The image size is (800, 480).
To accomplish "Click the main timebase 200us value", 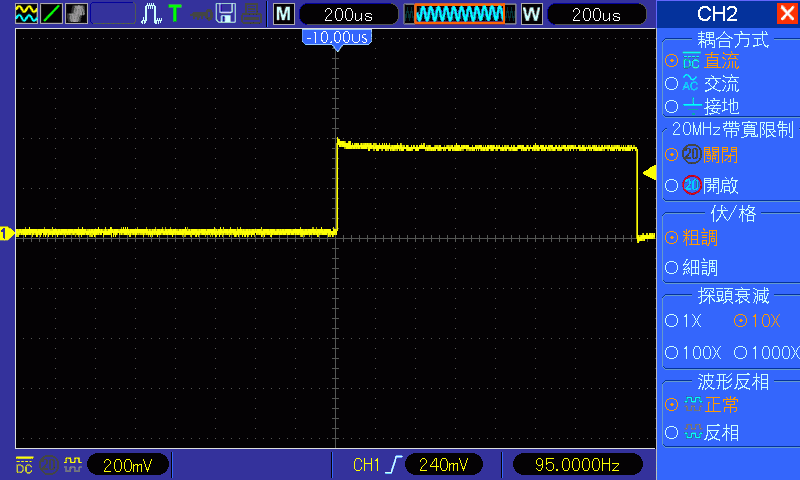I will 348,14.
